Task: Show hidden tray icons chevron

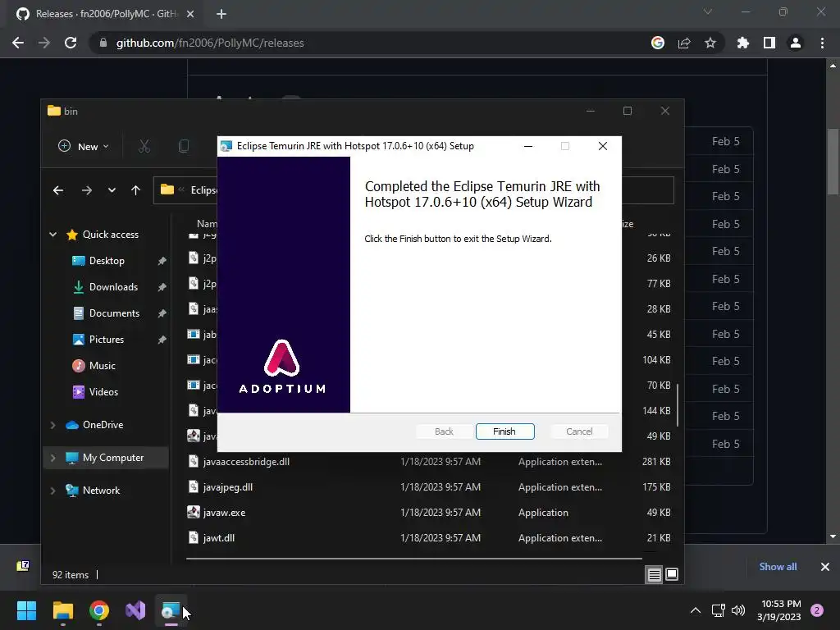Action: click(696, 610)
